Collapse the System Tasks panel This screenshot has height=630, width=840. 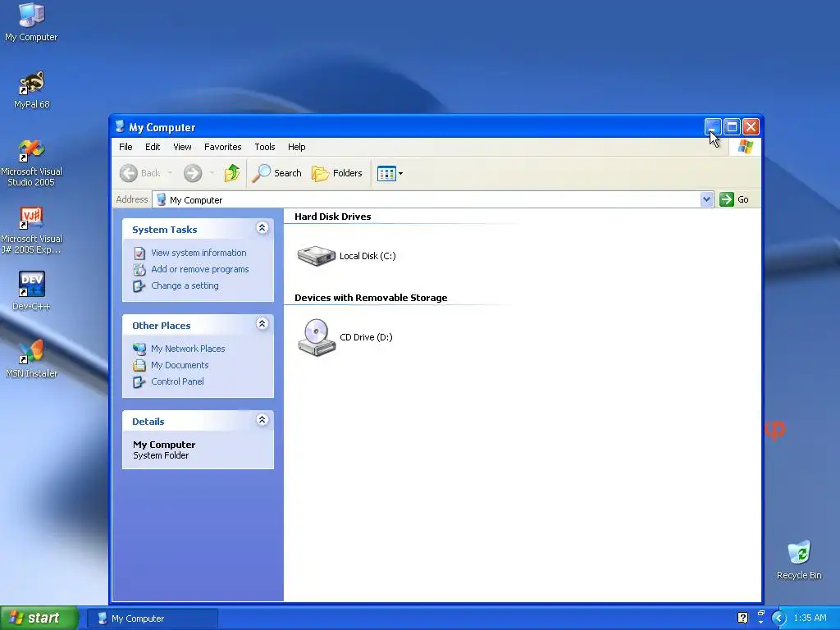(262, 228)
